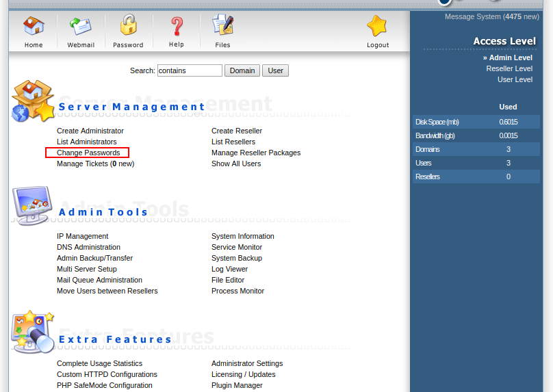Open Move Users between Resellers link

[107, 291]
